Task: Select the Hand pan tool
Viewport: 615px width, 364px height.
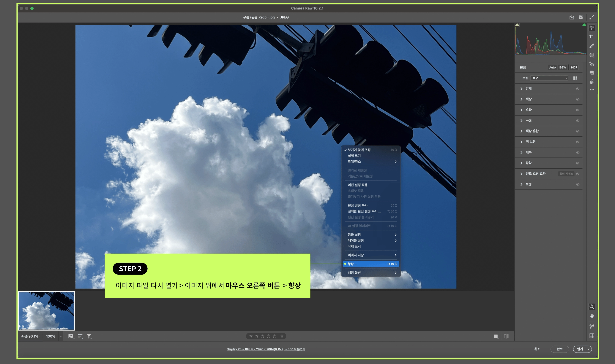Action: (592, 316)
